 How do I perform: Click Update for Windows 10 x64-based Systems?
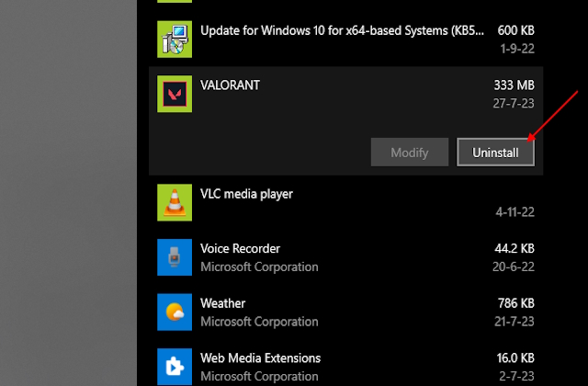[342, 30]
